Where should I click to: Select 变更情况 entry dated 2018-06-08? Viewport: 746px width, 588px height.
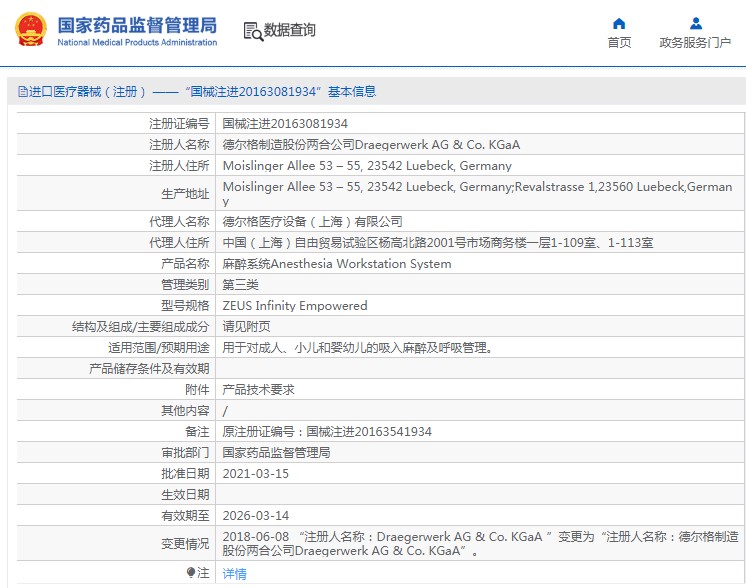480,543
